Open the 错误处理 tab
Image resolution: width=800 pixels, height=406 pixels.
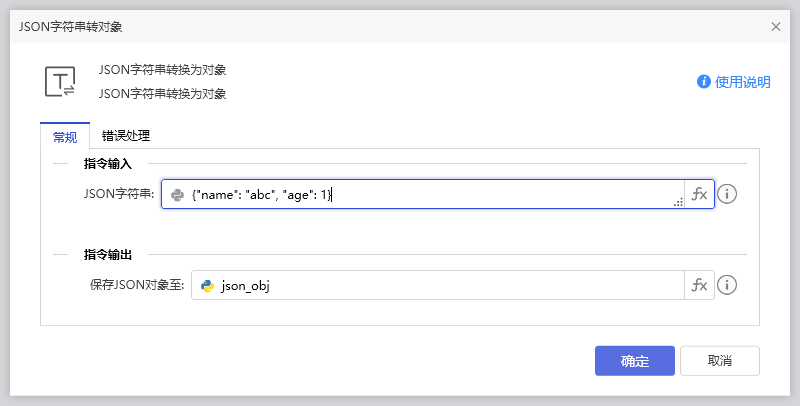click(126, 136)
